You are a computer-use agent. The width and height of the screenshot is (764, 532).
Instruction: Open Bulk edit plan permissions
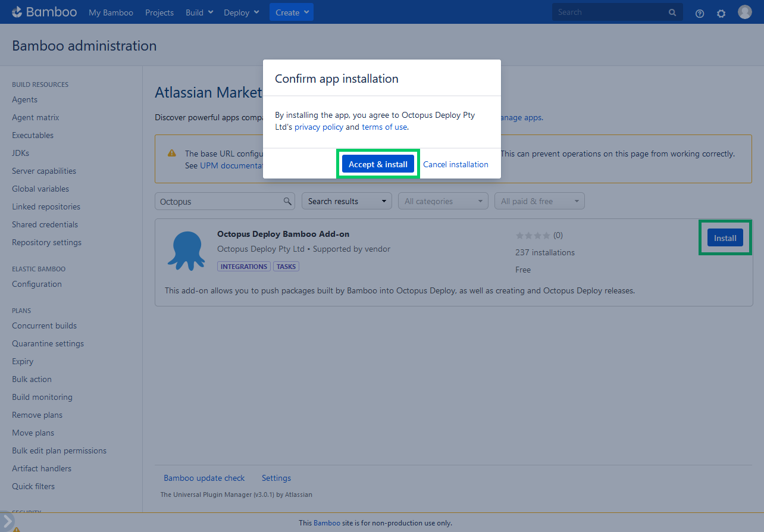click(x=59, y=450)
